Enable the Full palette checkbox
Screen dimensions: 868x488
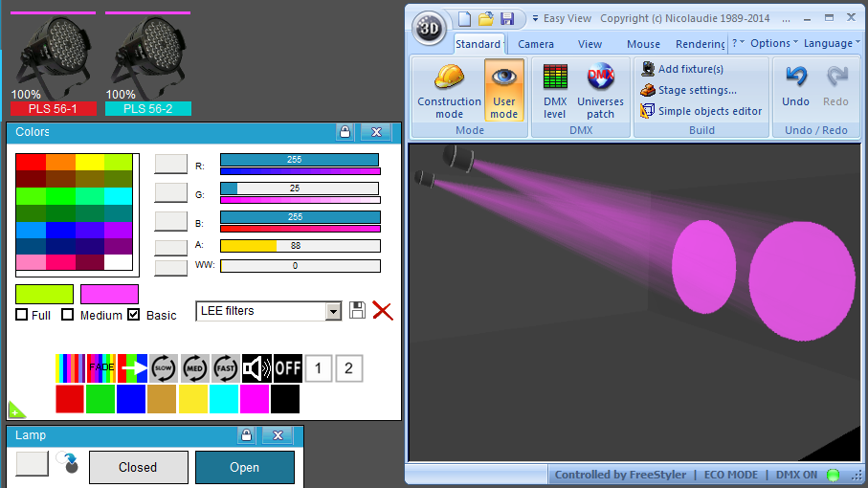point(22,315)
